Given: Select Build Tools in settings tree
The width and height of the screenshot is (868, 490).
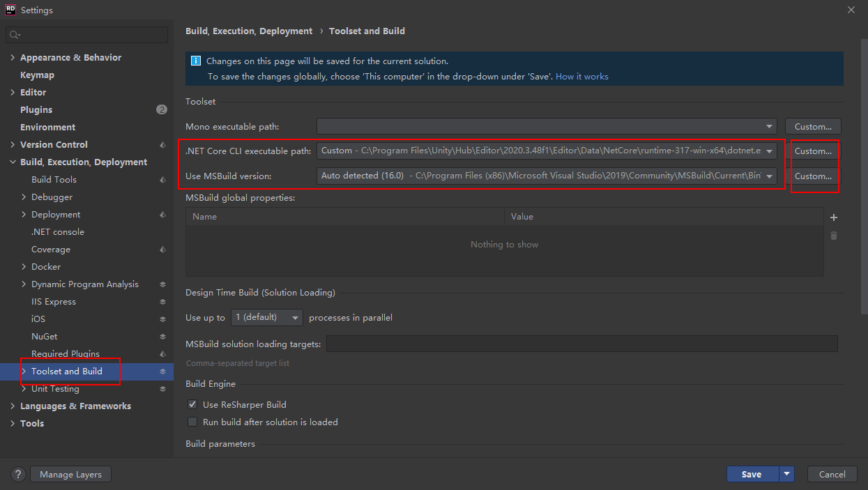Looking at the screenshot, I should 54,180.
